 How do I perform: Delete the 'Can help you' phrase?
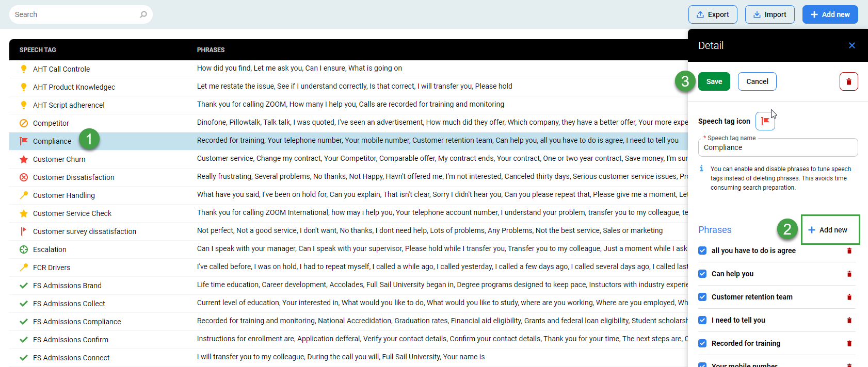click(849, 274)
